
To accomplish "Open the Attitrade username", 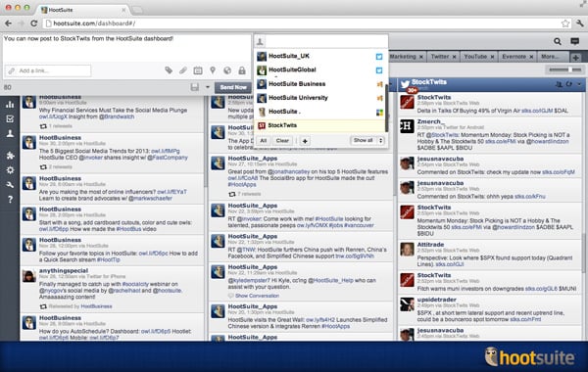I will point(430,245).
